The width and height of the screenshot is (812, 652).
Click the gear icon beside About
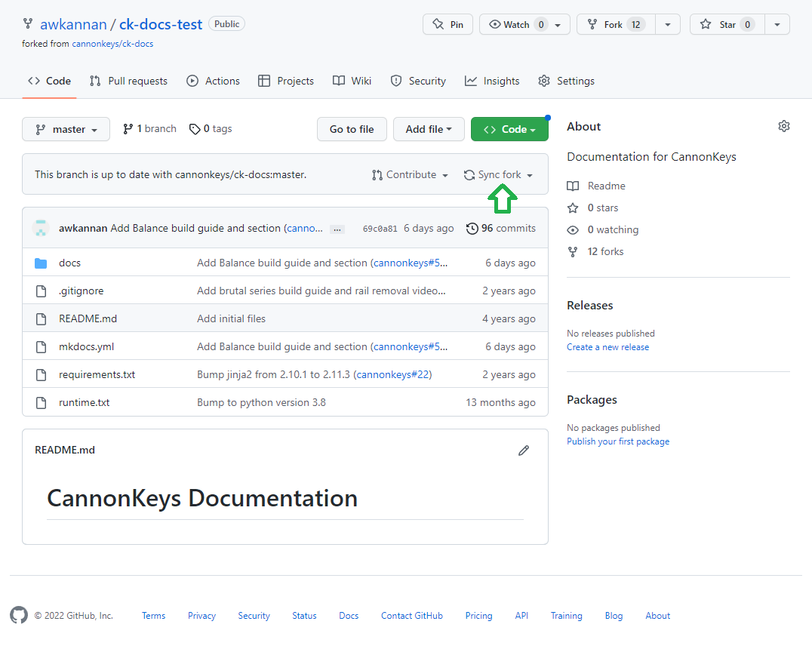783,126
